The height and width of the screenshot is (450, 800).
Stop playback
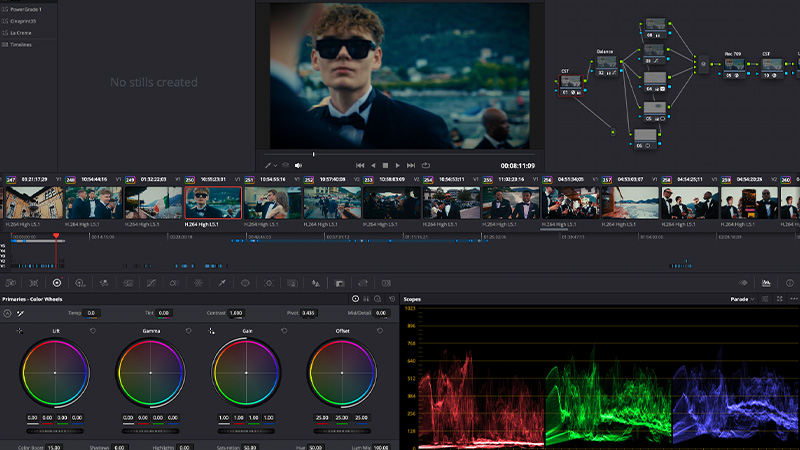(x=386, y=165)
